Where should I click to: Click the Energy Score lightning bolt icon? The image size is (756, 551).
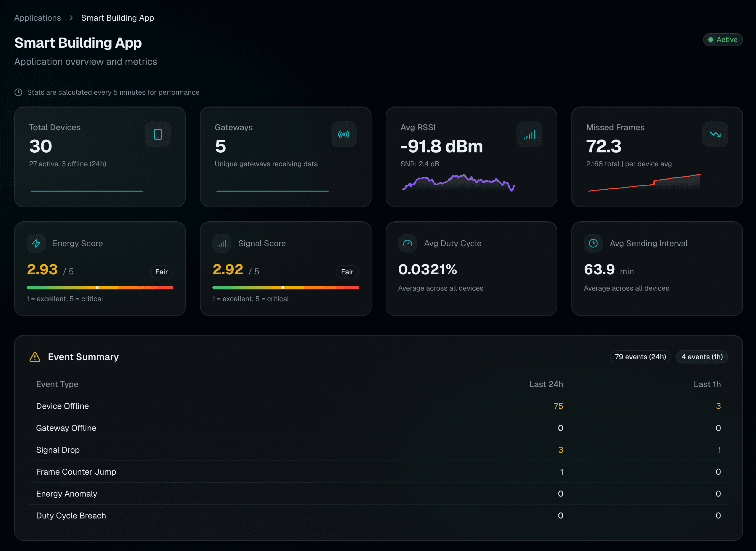[x=36, y=243]
